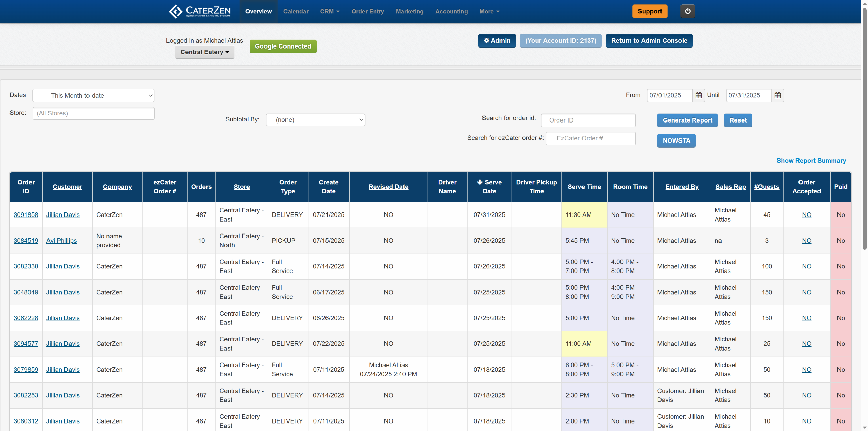Screen dimensions: 868x431
Task: Open the Until date calendar icon
Action: point(777,95)
